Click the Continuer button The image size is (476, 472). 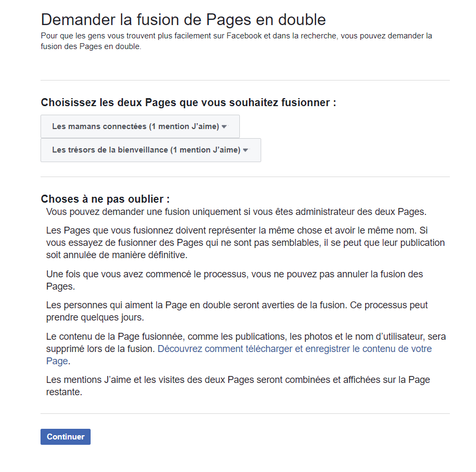click(x=66, y=437)
